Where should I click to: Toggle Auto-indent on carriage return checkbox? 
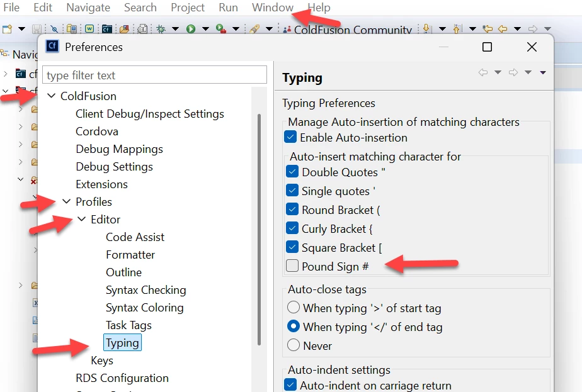290,385
